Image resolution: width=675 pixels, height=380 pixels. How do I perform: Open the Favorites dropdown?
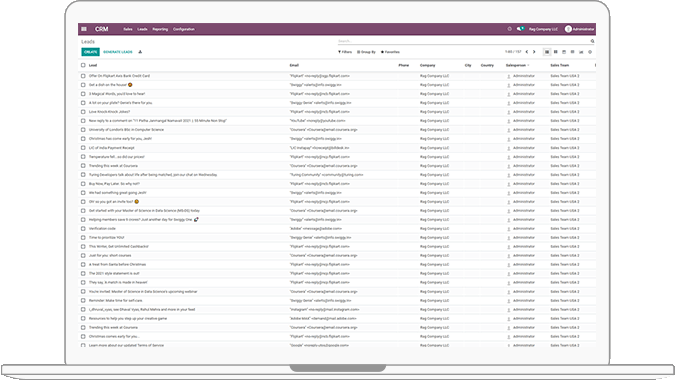[x=390, y=52]
